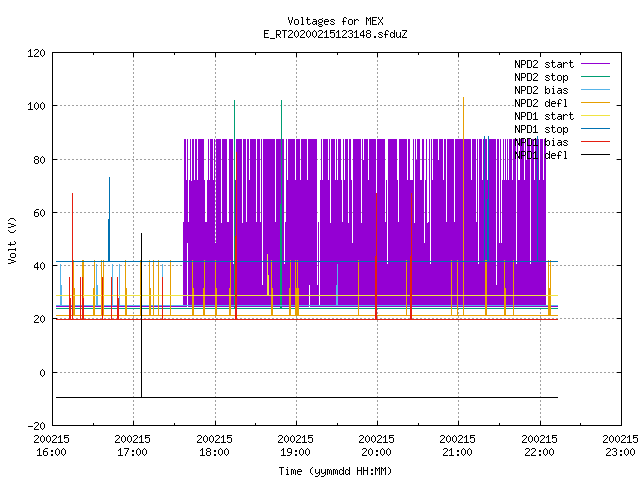Click the 21:00 x-axis time label
Image resolution: width=640 pixels, height=480 pixels.
457,452
